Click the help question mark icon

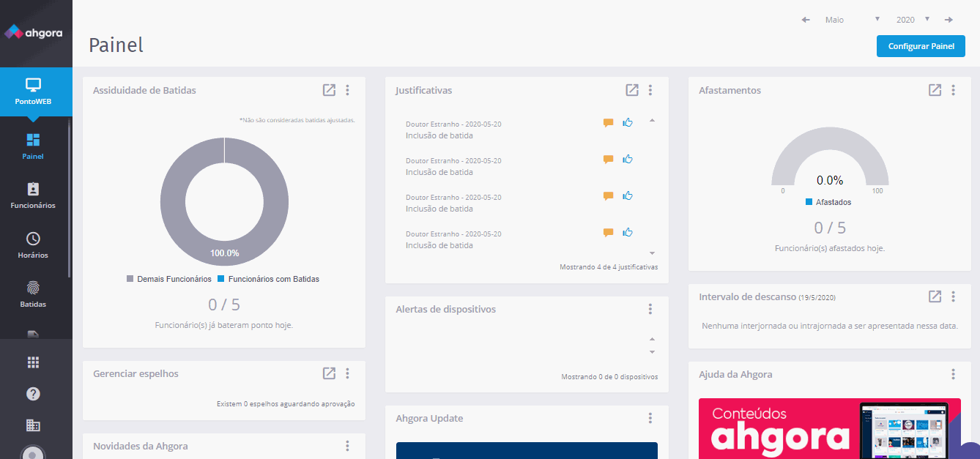[33, 394]
